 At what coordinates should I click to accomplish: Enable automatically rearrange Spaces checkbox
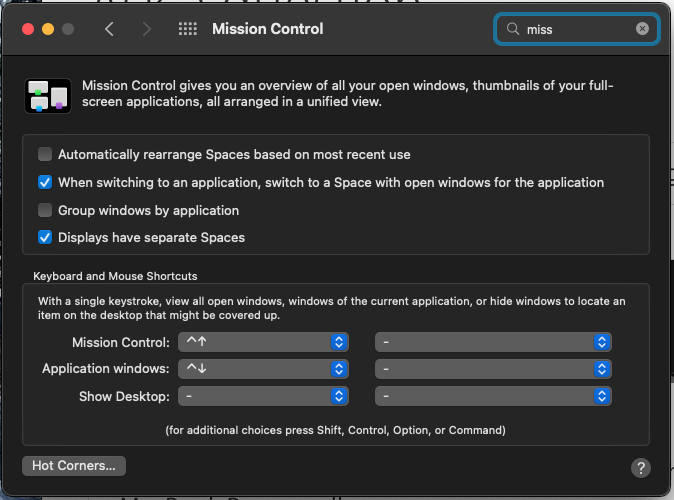pos(45,155)
